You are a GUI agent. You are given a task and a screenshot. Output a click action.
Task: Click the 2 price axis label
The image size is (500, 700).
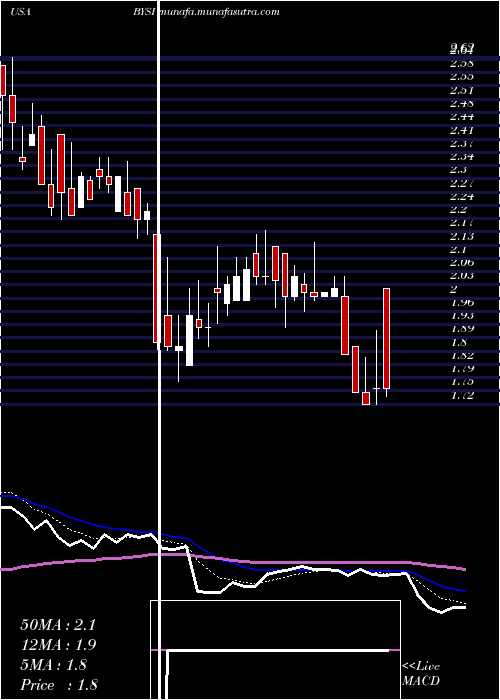454,289
